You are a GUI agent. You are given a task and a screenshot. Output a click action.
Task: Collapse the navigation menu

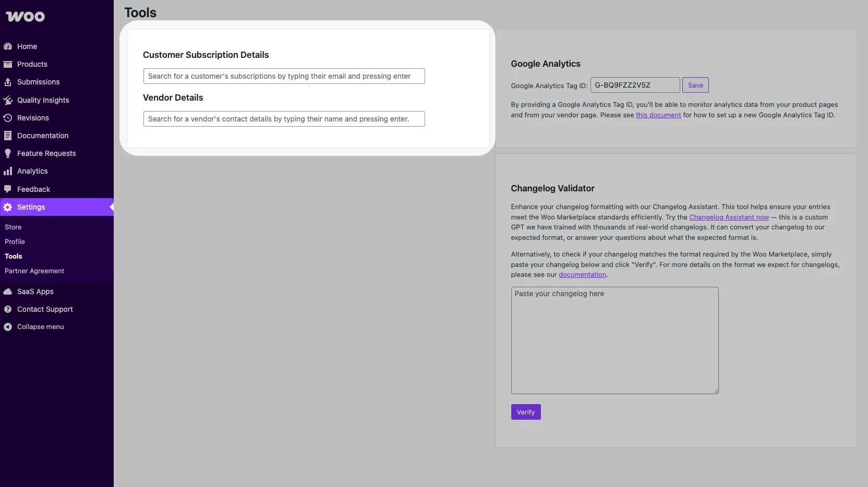pos(40,326)
